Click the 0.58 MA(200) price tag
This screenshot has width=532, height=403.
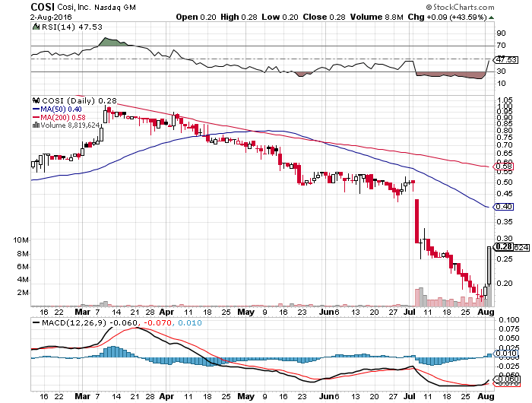(x=503, y=167)
